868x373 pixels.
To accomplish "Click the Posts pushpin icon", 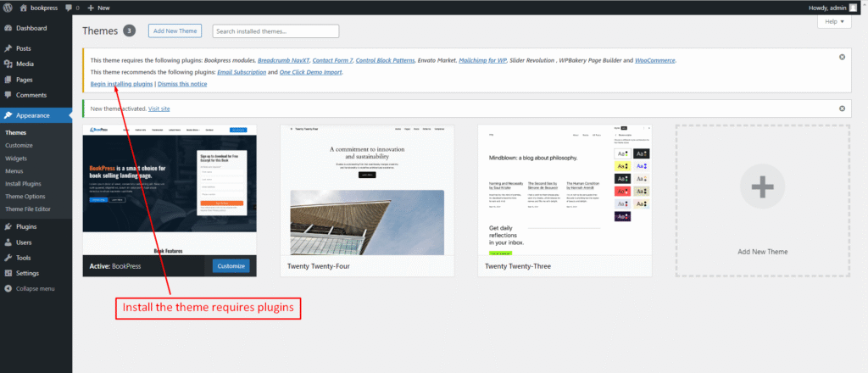I will [x=8, y=48].
